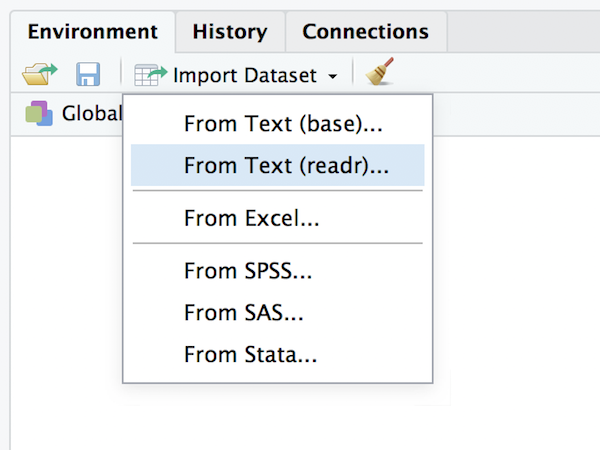Click the Import Dataset table icon

click(150, 75)
